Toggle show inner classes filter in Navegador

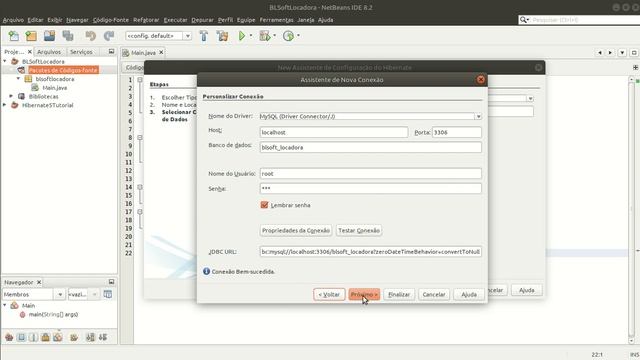58,337
